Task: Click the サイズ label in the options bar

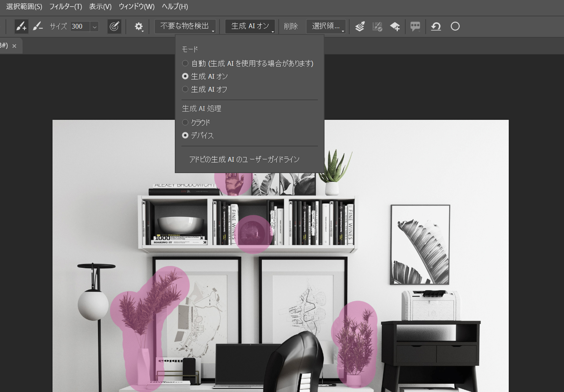Action: 58,26
